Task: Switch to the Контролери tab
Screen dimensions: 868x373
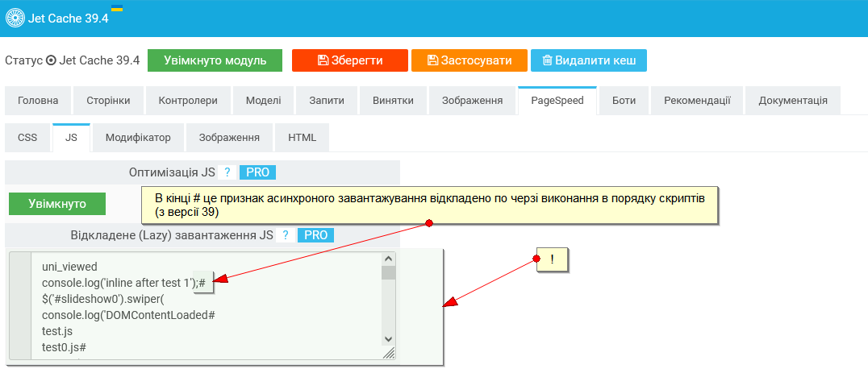Action: [x=188, y=101]
